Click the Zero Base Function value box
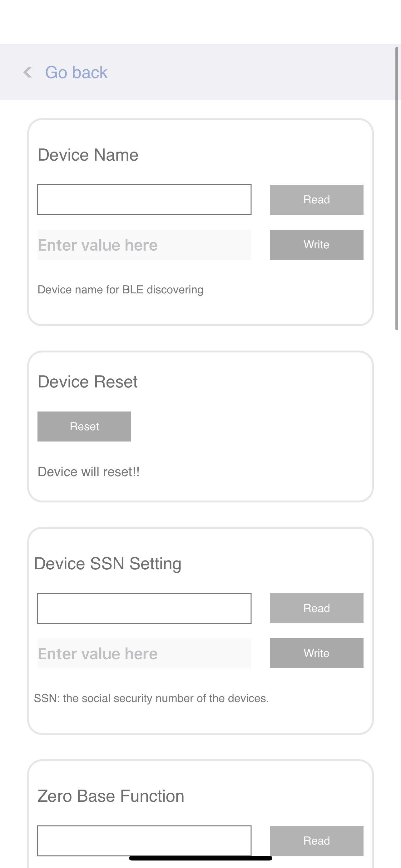401x868 pixels. 144,841
